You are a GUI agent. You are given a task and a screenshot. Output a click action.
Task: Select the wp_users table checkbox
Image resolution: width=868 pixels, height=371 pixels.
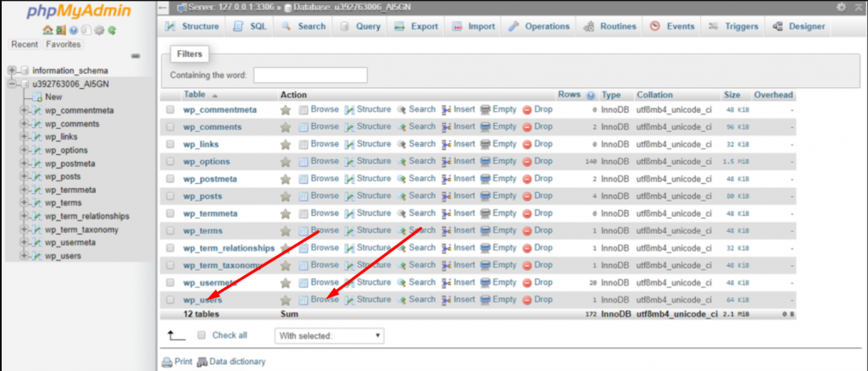click(170, 300)
